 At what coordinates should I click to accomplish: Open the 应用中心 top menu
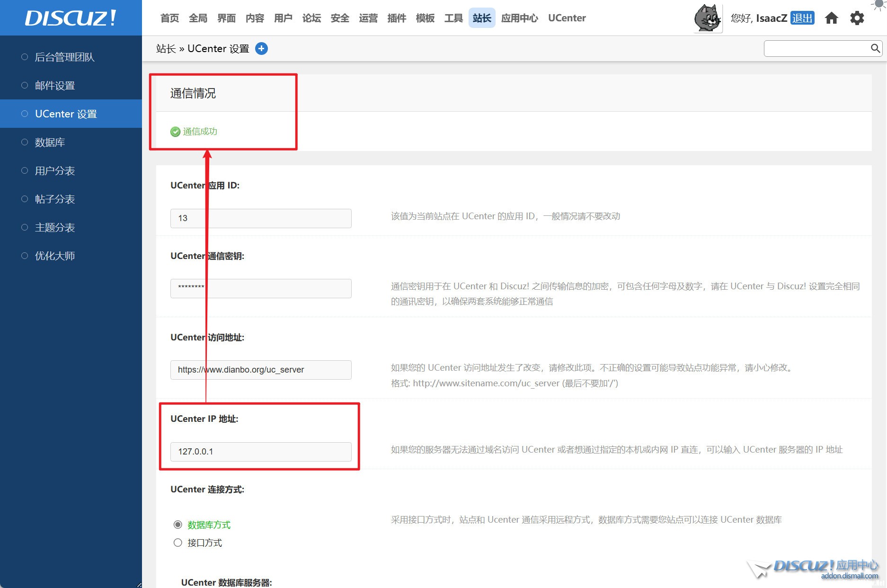pyautogui.click(x=519, y=18)
